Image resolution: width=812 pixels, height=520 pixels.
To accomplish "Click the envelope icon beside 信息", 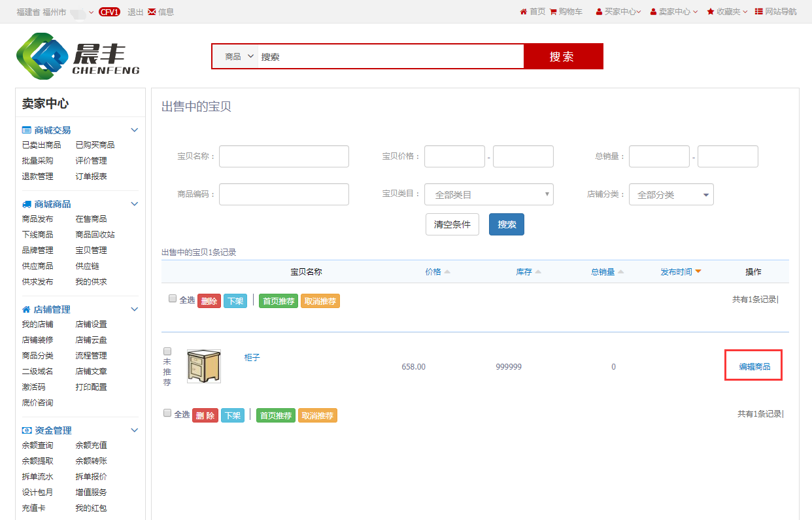I will (x=152, y=12).
